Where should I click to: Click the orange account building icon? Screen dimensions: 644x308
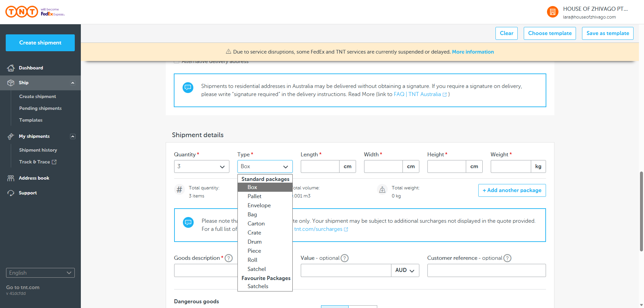(552, 12)
